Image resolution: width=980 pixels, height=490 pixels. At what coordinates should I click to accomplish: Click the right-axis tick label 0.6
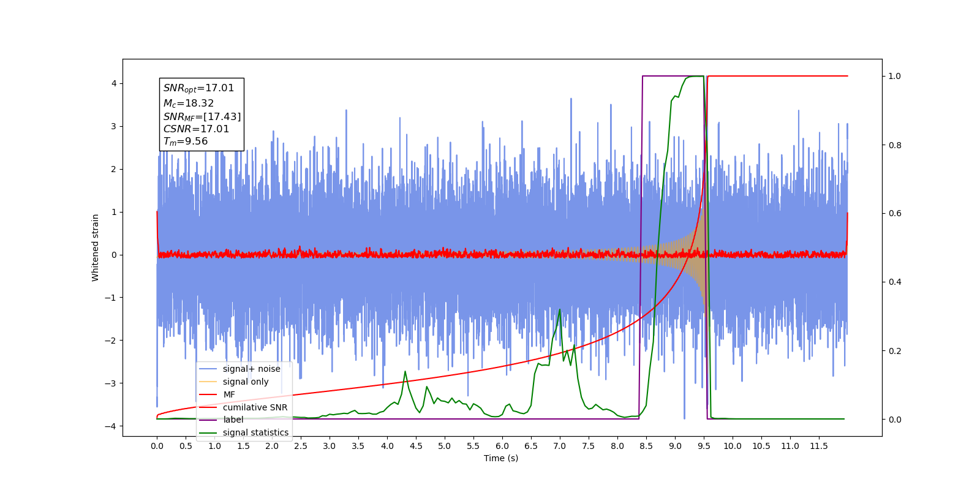[895, 214]
